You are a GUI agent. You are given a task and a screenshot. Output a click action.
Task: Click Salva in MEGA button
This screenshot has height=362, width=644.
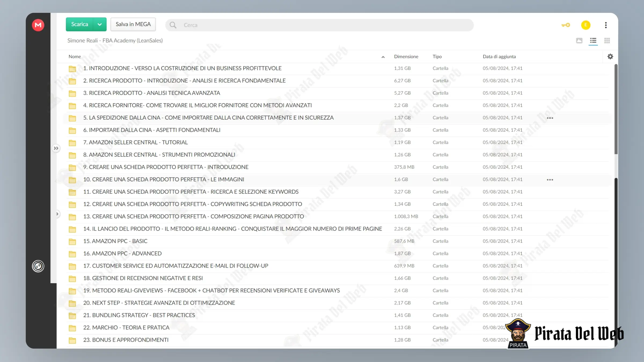pos(133,24)
